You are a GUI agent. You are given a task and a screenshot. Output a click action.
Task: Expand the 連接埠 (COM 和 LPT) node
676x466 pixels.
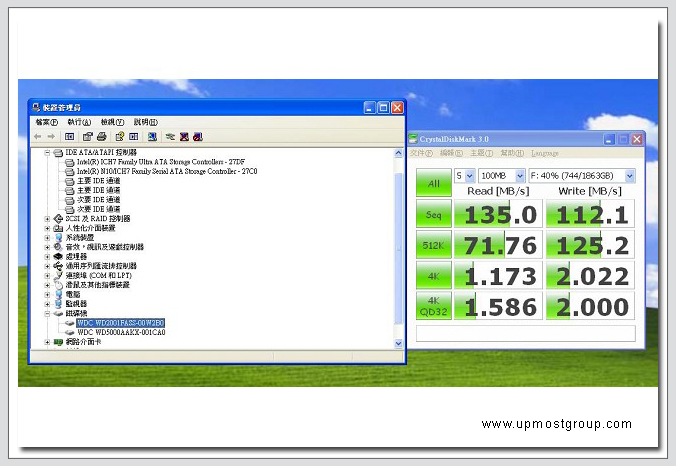click(x=47, y=275)
